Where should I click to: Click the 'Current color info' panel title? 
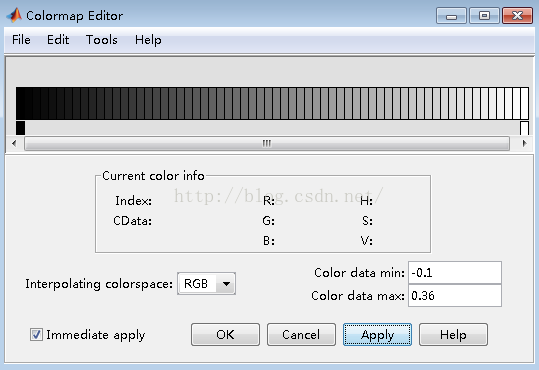click(153, 176)
